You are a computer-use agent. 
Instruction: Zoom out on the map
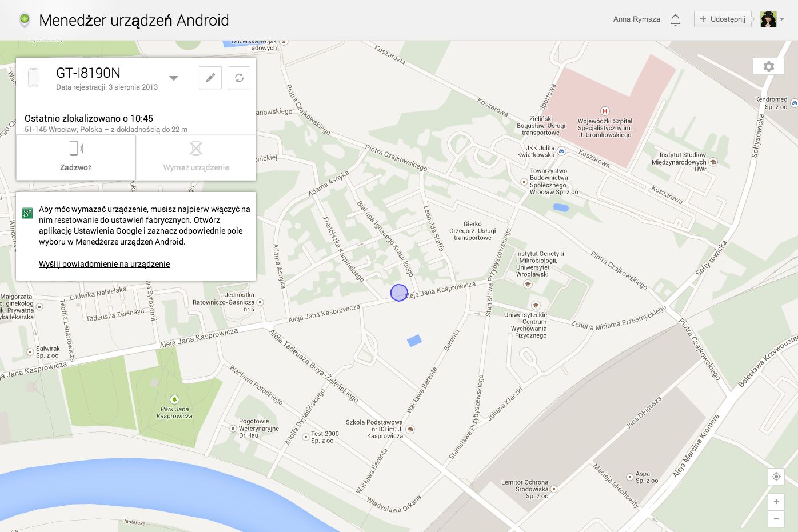(776, 519)
